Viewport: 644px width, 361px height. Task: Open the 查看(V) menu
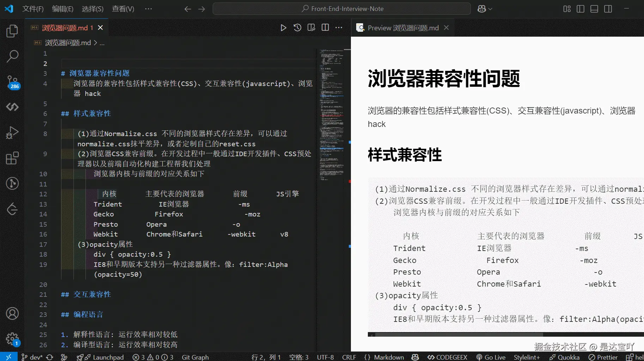[x=123, y=9]
